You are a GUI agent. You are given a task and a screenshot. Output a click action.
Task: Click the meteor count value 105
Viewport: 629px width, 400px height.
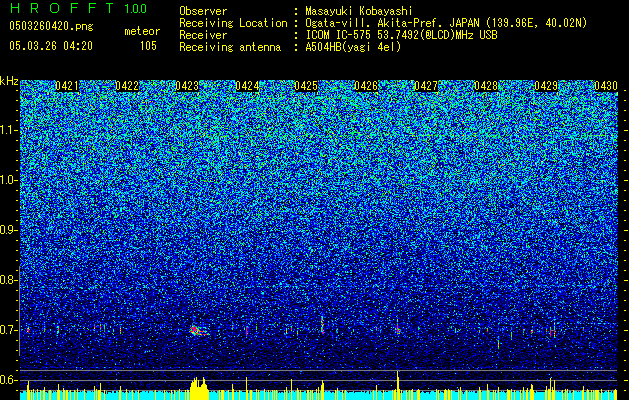point(148,46)
